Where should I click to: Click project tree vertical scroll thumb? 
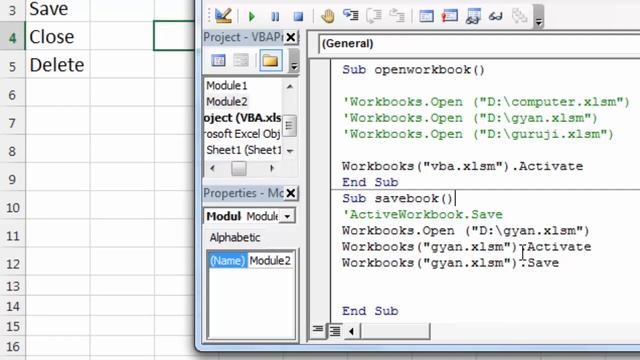289,125
